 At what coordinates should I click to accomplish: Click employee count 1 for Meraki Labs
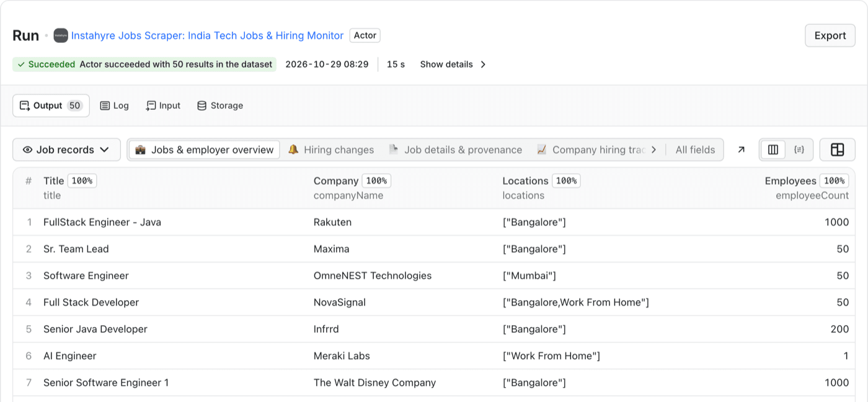tap(846, 355)
